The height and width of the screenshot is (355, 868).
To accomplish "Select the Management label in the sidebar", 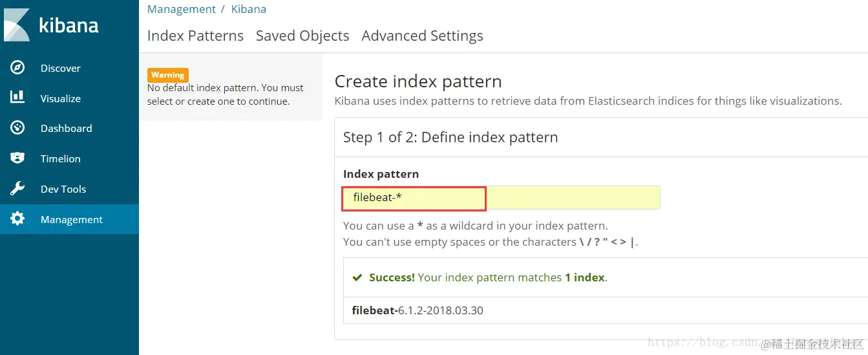I will click(72, 219).
